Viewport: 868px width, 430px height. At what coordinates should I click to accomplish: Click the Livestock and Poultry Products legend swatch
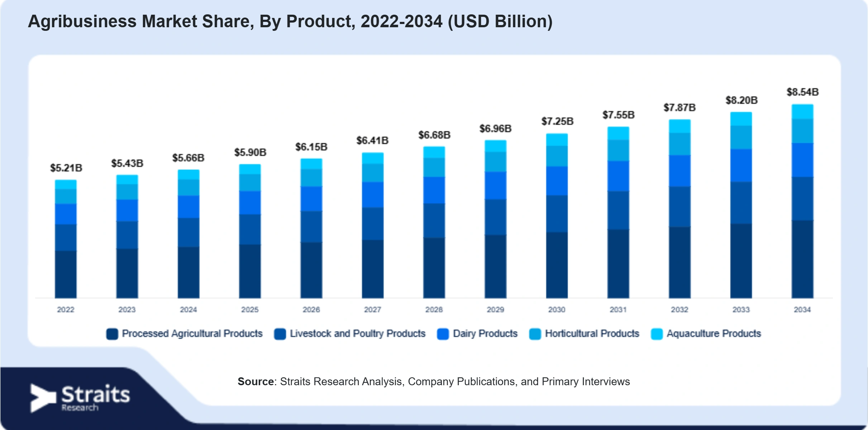click(280, 334)
